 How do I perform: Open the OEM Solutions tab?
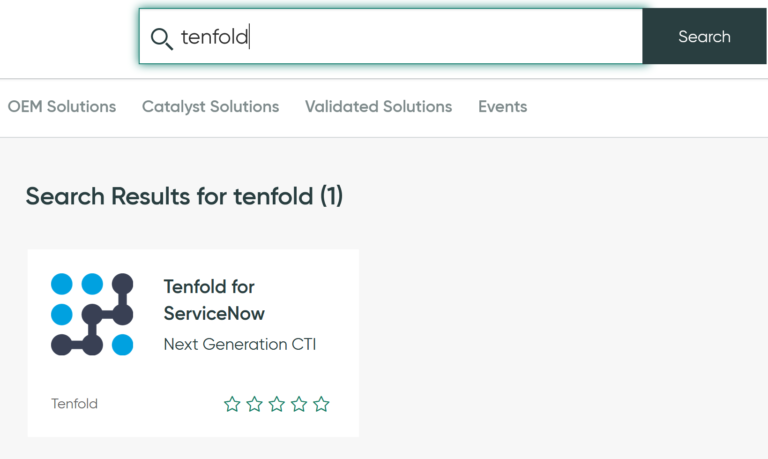click(62, 106)
